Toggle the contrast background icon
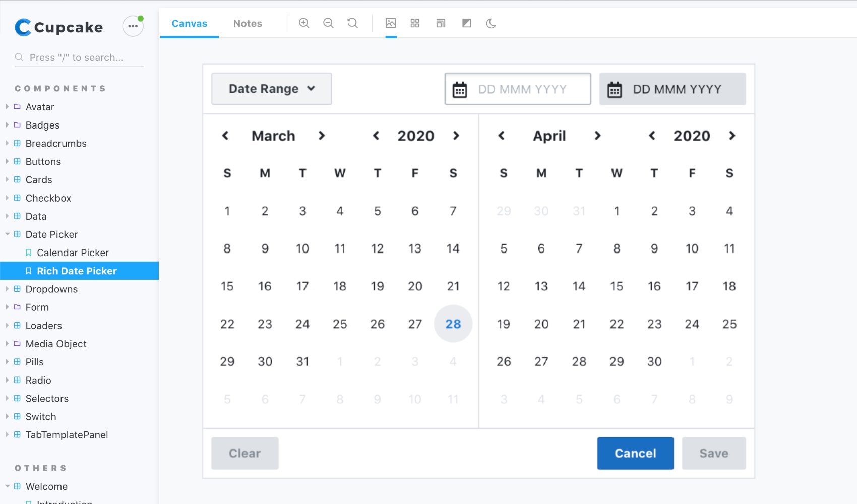Viewport: 857px width, 504px height. 466,23
